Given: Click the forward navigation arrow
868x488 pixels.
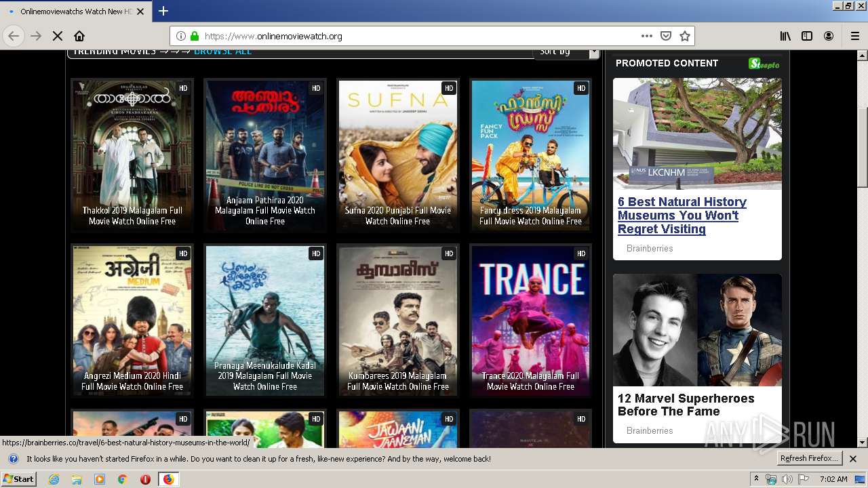Looking at the screenshot, I should tap(36, 36).
